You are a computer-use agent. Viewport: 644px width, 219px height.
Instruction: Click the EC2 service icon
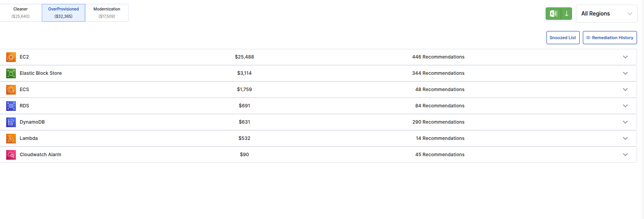click(11, 57)
